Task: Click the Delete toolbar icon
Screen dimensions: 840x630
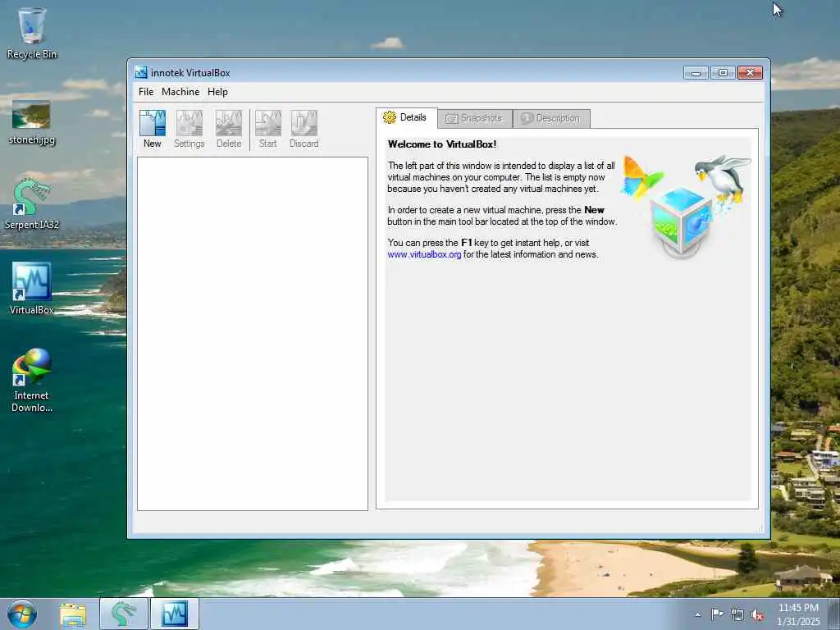Action: pos(229,129)
